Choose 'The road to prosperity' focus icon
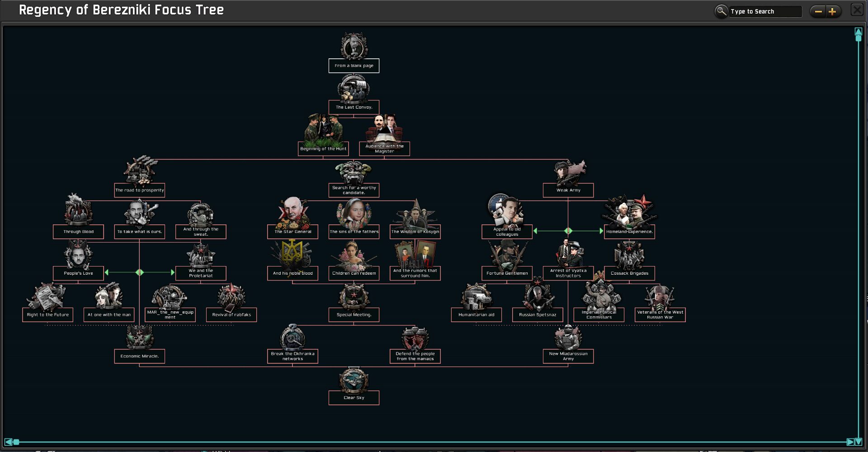This screenshot has width=868, height=452. [140, 171]
